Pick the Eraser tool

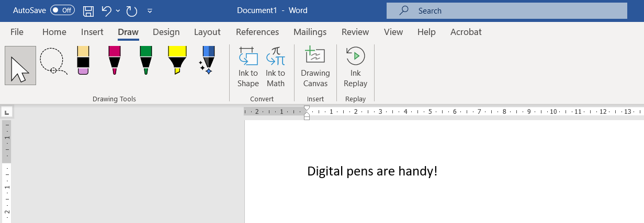tap(83, 60)
